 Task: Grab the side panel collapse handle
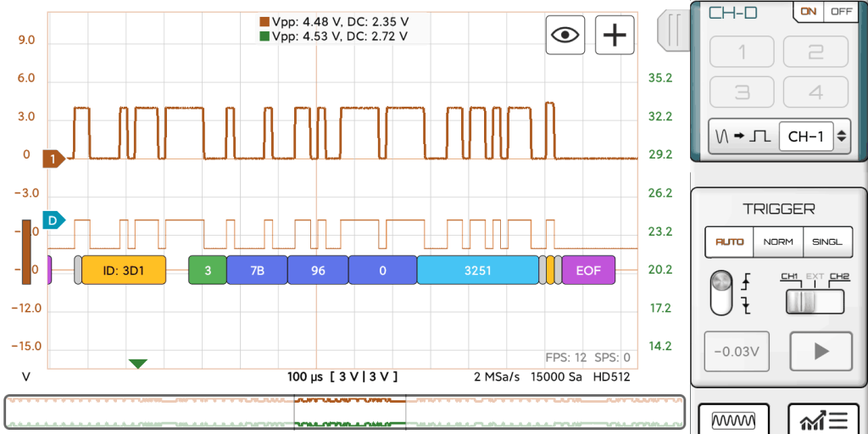click(674, 30)
